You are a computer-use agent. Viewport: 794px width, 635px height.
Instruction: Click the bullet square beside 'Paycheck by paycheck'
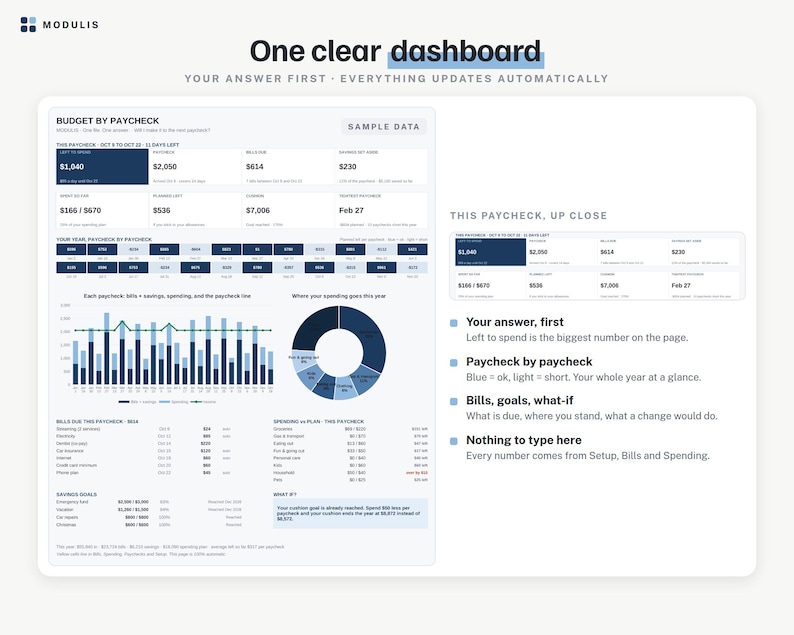pos(454,363)
